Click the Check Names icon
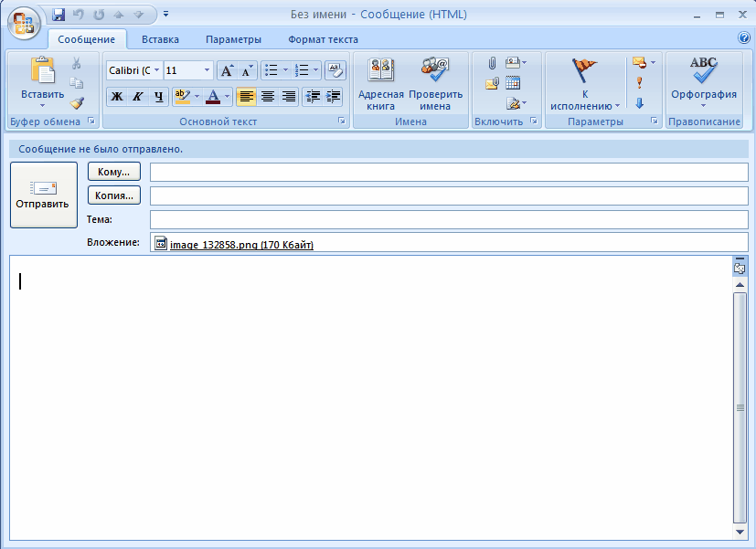This screenshot has width=756, height=549. pyautogui.click(x=435, y=72)
